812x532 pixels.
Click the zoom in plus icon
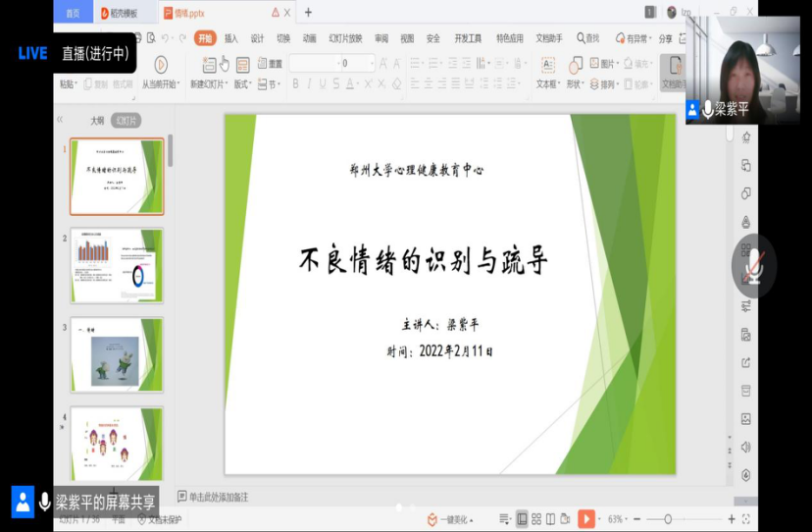[x=731, y=518]
